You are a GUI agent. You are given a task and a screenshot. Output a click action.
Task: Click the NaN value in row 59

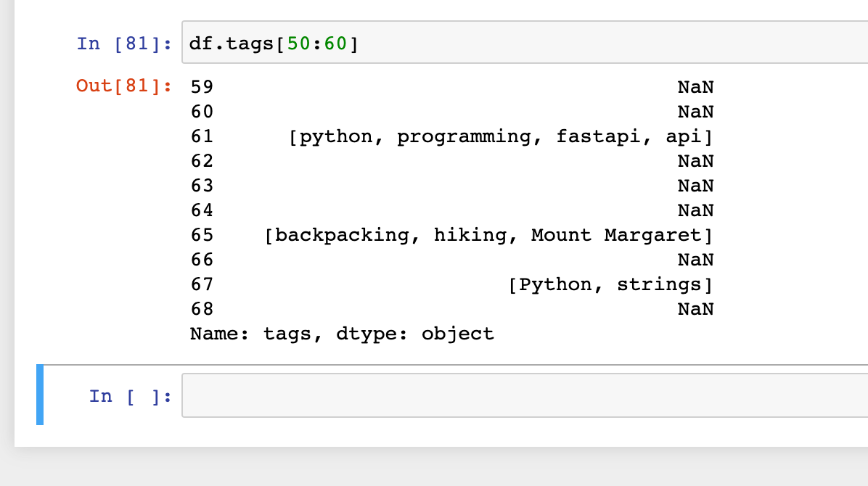pyautogui.click(x=695, y=87)
